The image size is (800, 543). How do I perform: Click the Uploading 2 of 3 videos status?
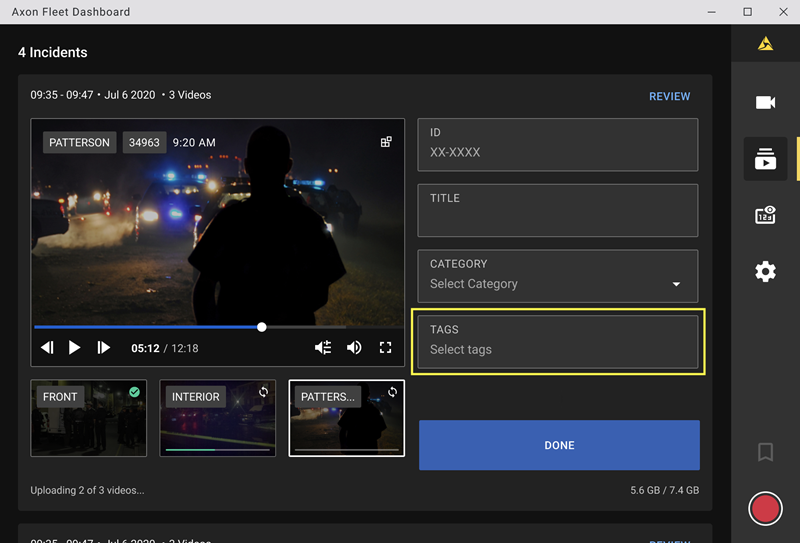[87, 490]
